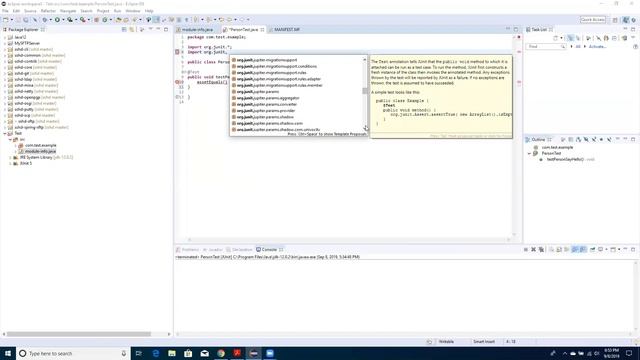The image size is (640, 360).
Task: Toggle Mark Occurrences in the toolbar
Action: coord(156,20)
